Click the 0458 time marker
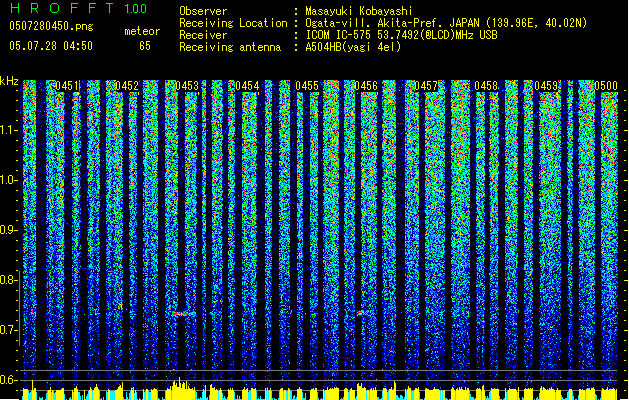The width and height of the screenshot is (629, 400). pyautogui.click(x=486, y=86)
